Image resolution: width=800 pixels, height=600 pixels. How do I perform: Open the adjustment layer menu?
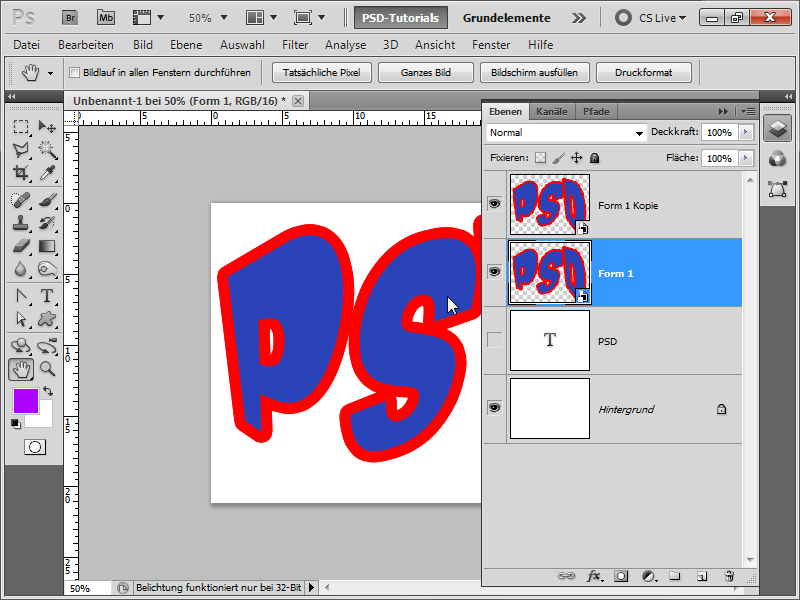pyautogui.click(x=649, y=576)
